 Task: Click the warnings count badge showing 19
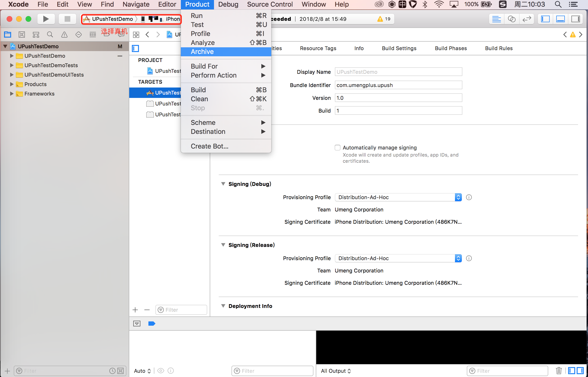(x=384, y=19)
